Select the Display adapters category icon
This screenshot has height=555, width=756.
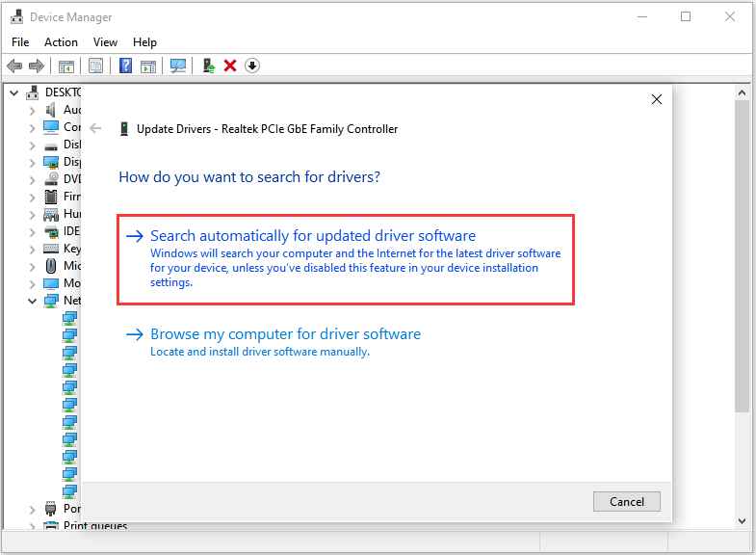coord(51,162)
